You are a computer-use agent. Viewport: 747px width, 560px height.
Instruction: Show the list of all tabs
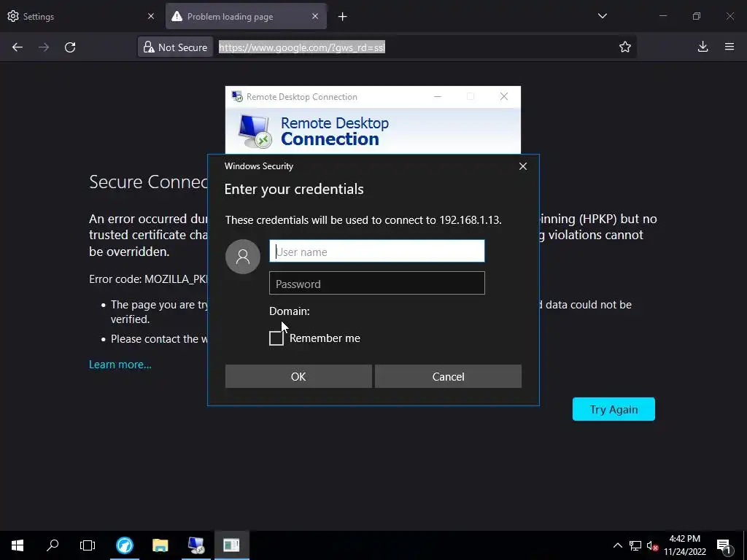tap(602, 16)
